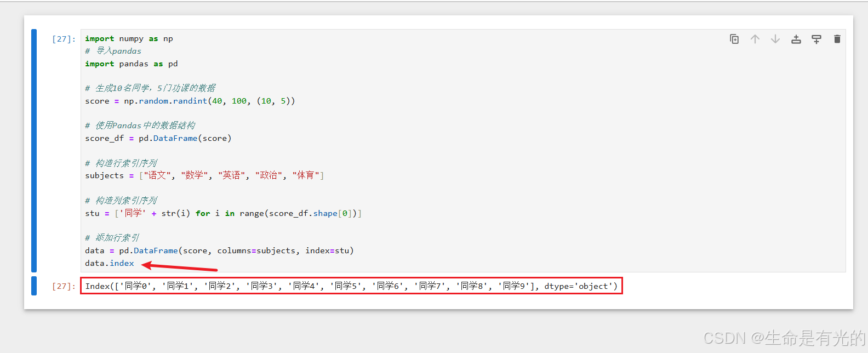Click the '# 构造列索引序列' comment
The image size is (868, 353).
121,201
